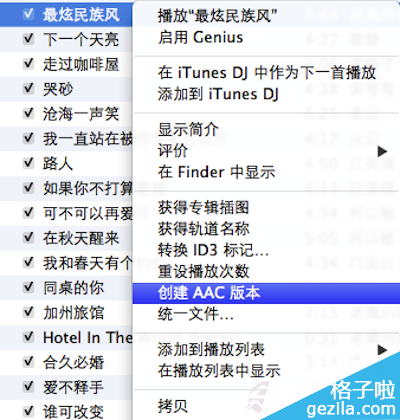Expand the 添加到播放列表 submenu arrow
The height and width of the screenshot is (420, 400).
point(382,350)
